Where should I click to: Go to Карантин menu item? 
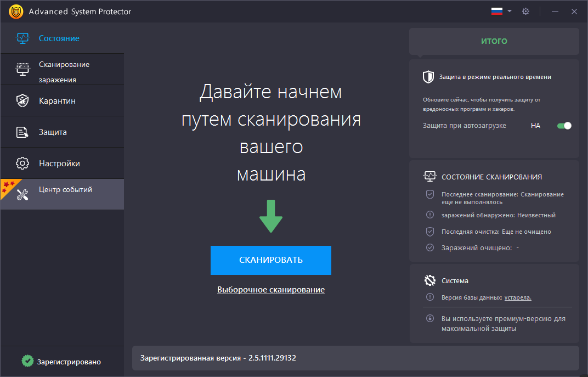coord(62,100)
